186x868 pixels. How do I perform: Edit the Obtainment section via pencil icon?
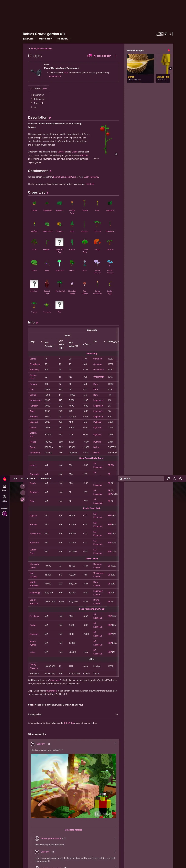(x=51, y=171)
